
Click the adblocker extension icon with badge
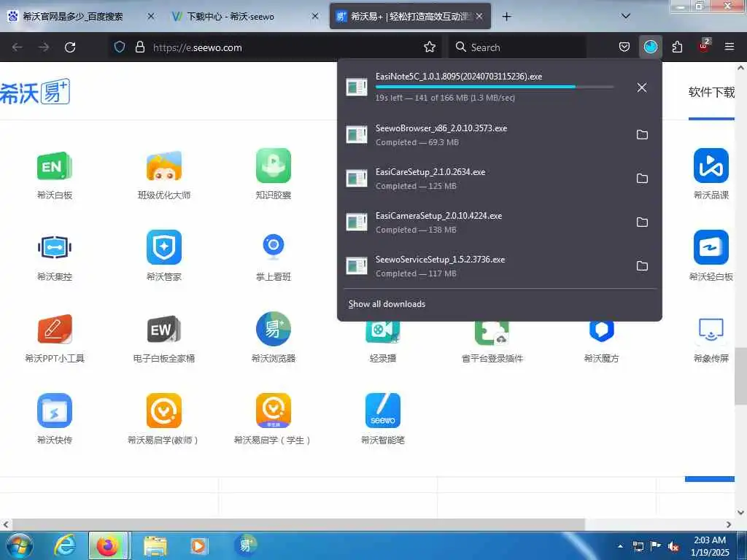pos(704,46)
